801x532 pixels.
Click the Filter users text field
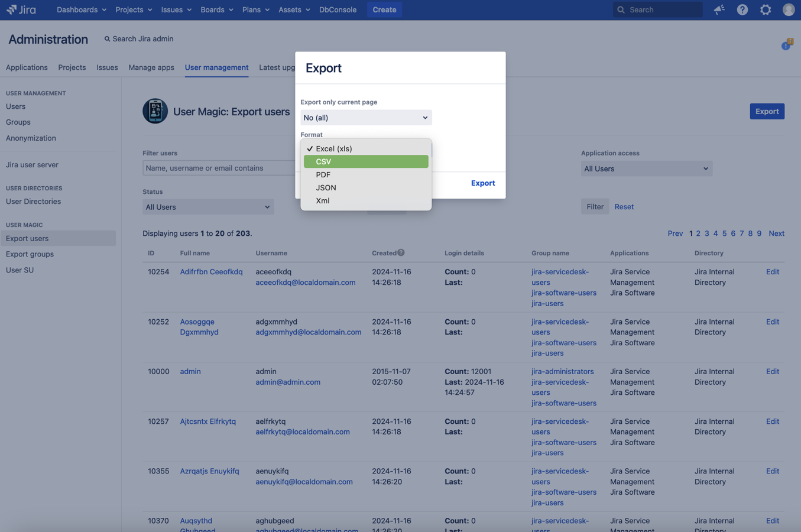click(x=219, y=168)
